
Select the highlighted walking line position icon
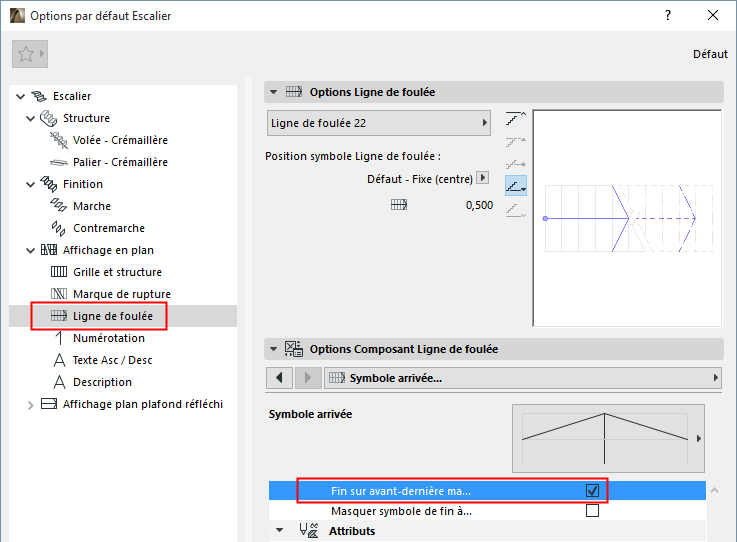pos(516,186)
